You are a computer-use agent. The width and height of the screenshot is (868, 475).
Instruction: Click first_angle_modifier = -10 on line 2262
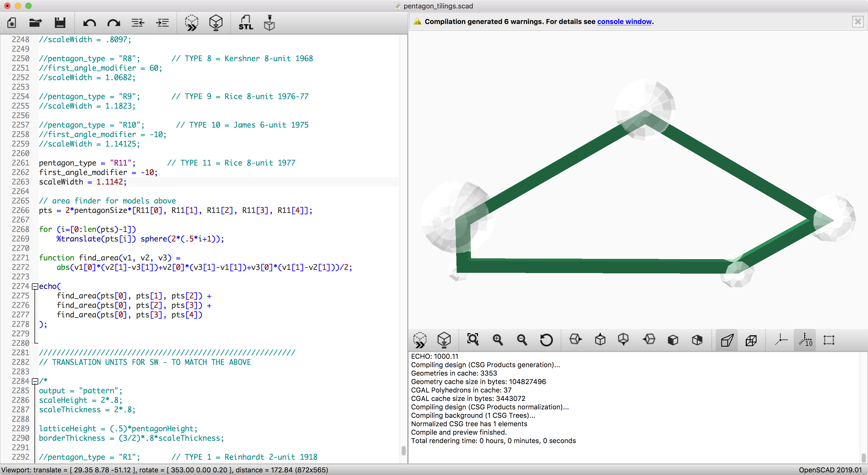(98, 172)
